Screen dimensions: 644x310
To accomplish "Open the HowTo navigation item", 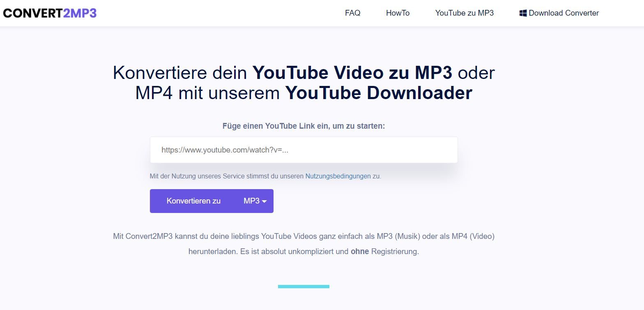I will coord(398,13).
